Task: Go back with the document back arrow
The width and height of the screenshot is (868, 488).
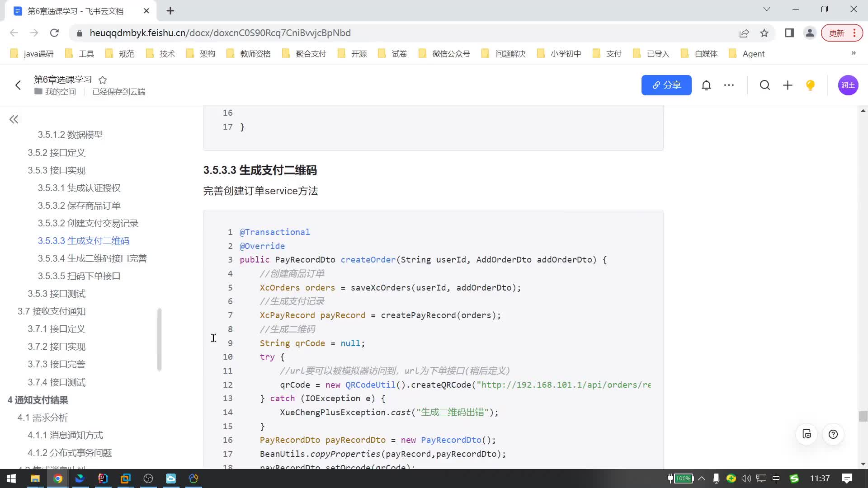Action: [18, 85]
